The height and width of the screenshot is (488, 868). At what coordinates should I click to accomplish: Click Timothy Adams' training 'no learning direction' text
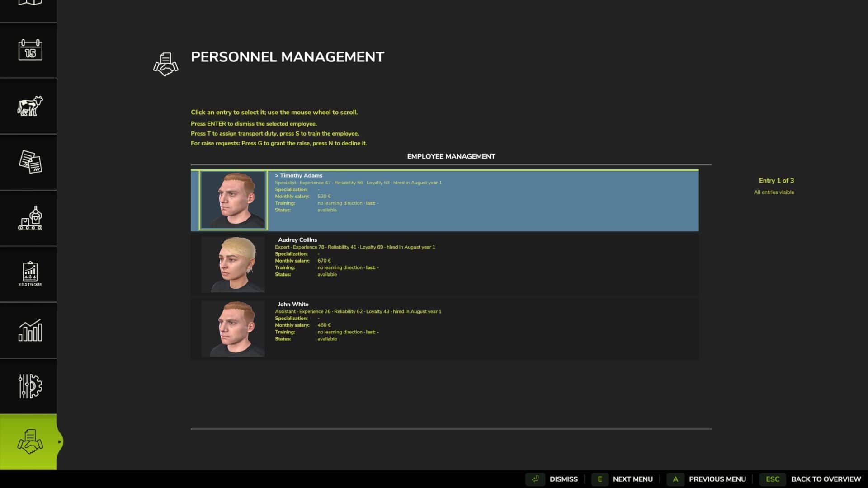click(340, 203)
